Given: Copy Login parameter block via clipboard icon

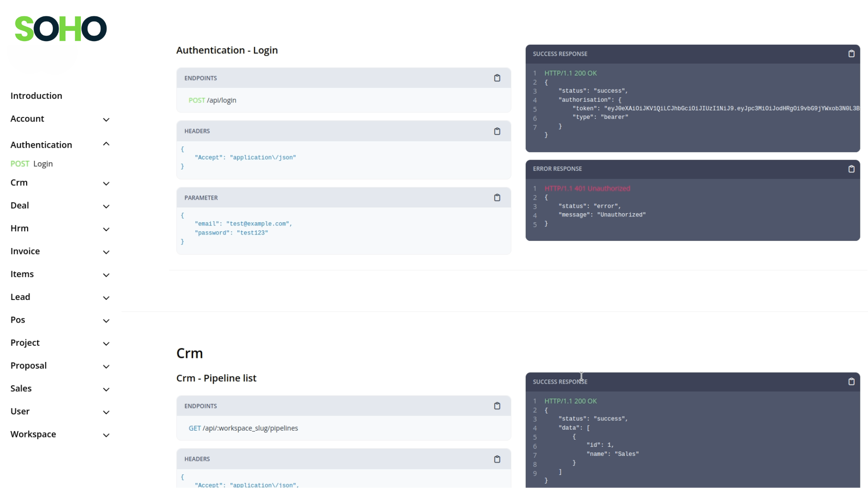Looking at the screenshot, I should click(497, 197).
